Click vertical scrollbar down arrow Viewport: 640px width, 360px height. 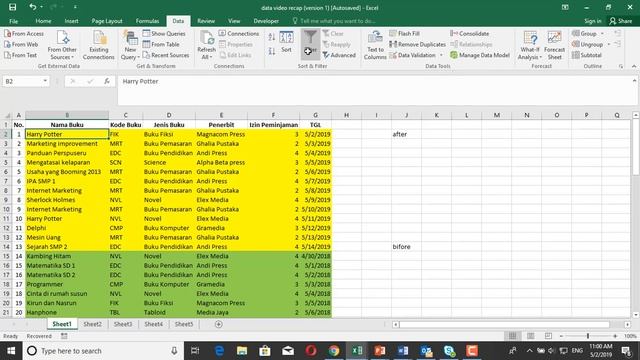[x=636, y=315]
